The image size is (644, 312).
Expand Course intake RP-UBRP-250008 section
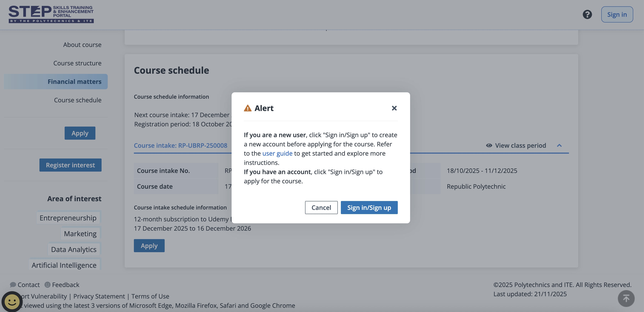pyautogui.click(x=180, y=145)
